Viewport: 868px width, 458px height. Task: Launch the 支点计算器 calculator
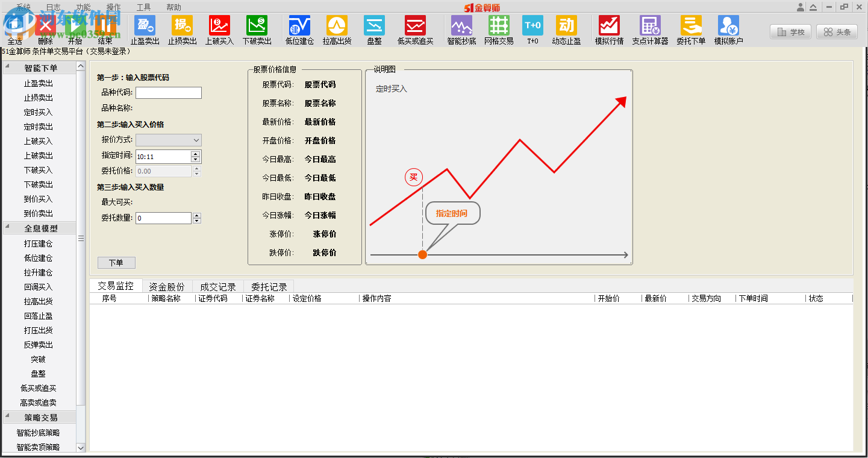click(651, 29)
